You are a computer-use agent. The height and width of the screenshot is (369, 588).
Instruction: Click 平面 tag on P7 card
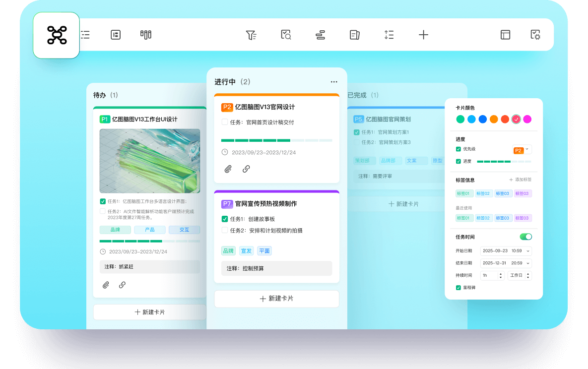[x=264, y=251]
